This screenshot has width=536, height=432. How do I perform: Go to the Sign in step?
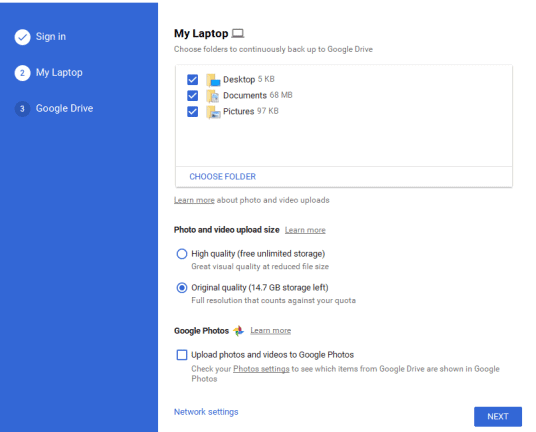51,37
